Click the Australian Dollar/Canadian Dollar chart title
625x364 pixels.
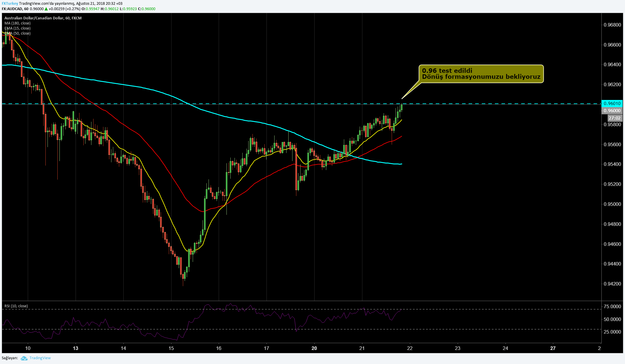pos(43,18)
